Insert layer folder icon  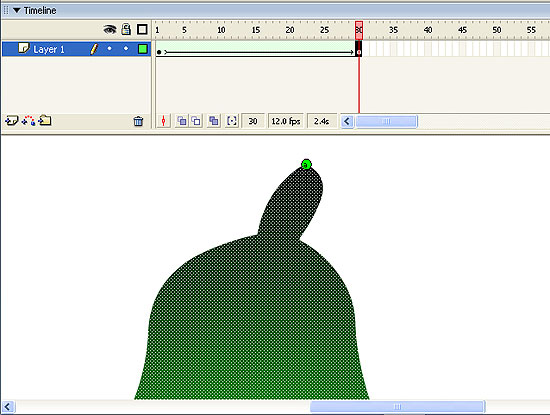click(x=45, y=121)
